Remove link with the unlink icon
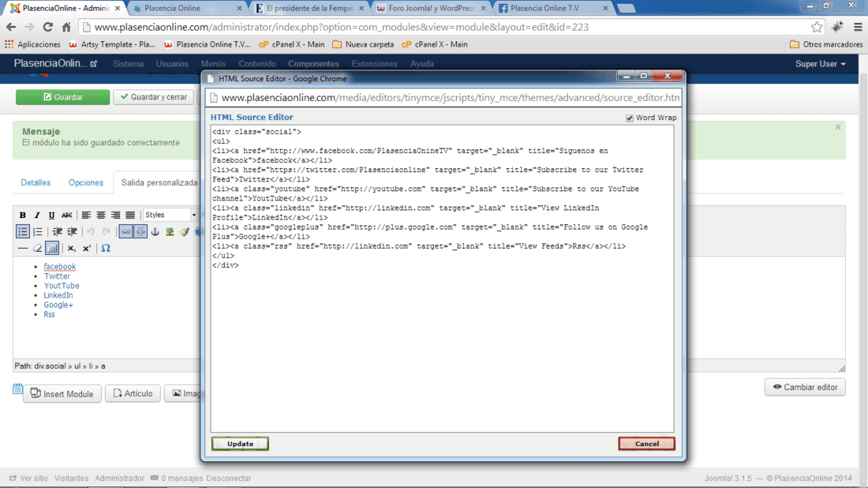This screenshot has height=488, width=868. (x=140, y=231)
